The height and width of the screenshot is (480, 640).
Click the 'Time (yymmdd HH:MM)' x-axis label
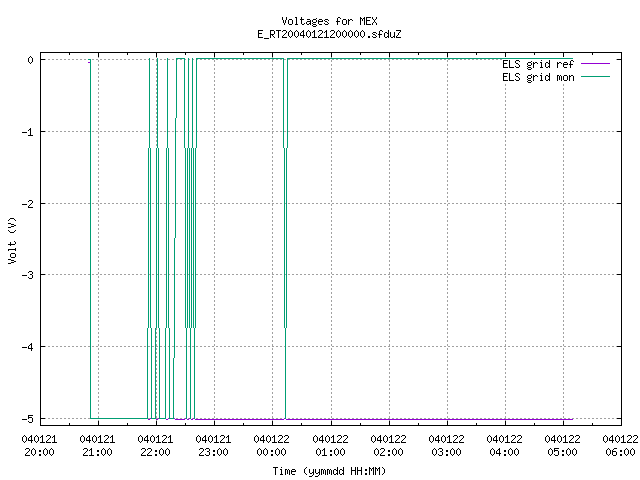[x=329, y=471]
